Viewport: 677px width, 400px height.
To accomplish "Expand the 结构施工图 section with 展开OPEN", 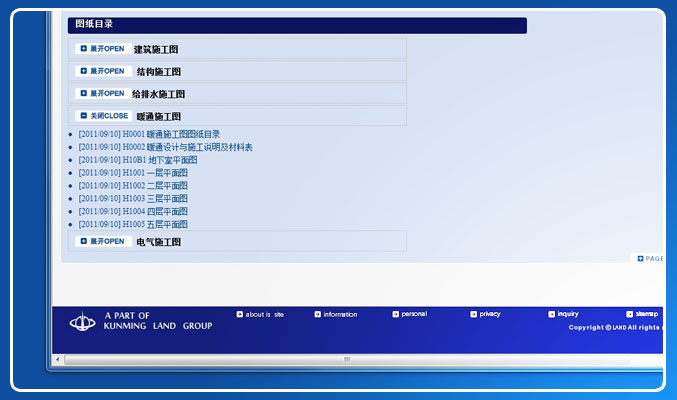I will coord(103,71).
